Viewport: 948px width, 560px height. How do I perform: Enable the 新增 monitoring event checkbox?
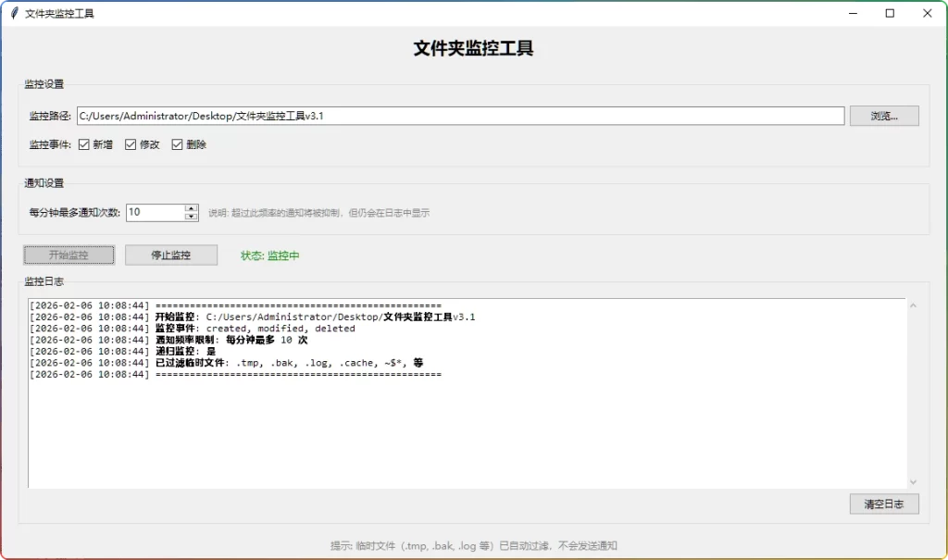point(84,144)
